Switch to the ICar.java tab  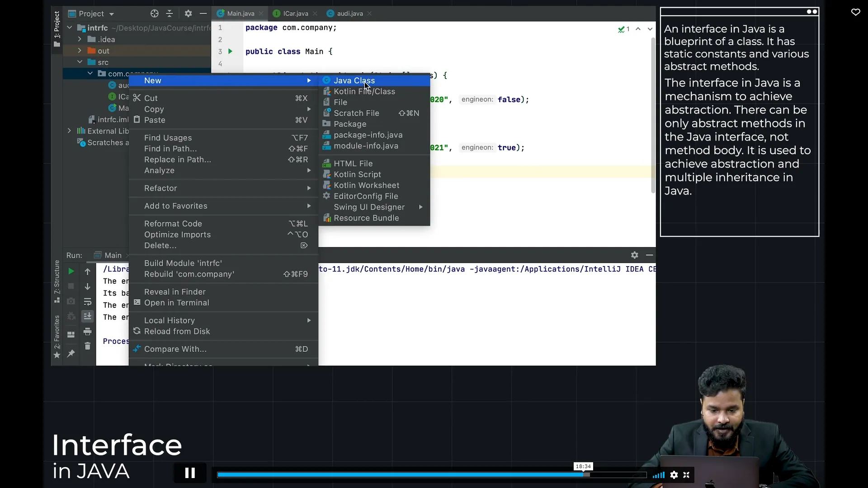click(x=295, y=14)
